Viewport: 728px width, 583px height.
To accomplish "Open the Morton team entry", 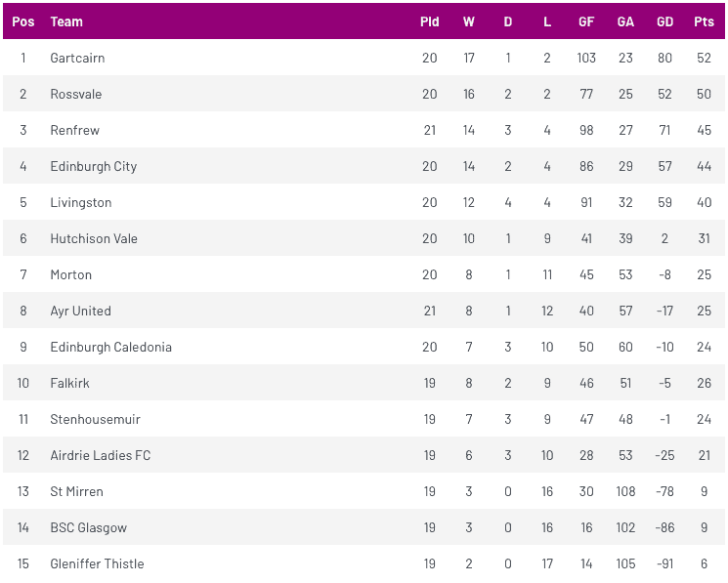I will [71, 274].
